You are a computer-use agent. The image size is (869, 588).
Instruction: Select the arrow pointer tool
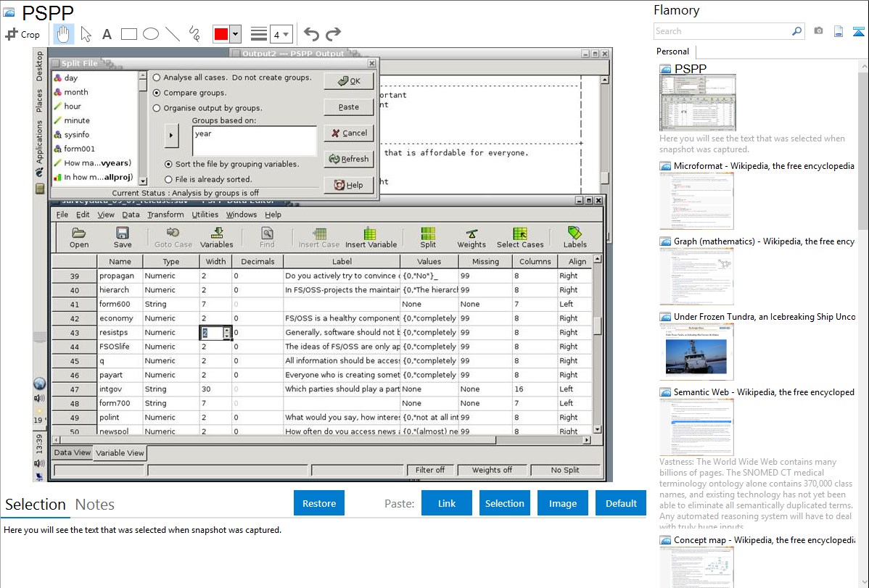click(x=86, y=34)
